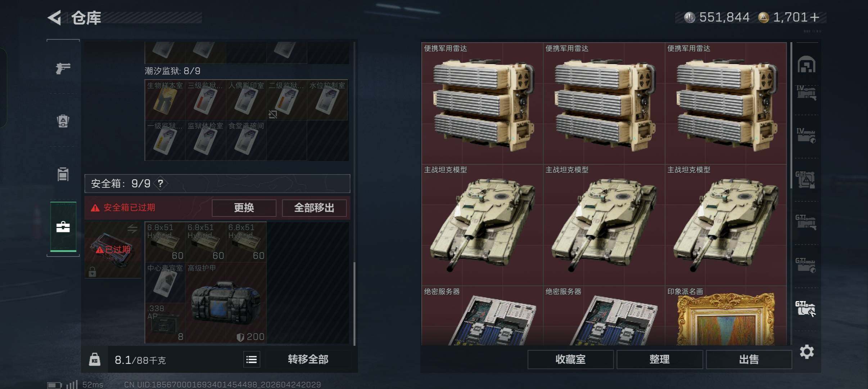Open the 收藏室 collection room
The height and width of the screenshot is (389, 868).
(x=570, y=359)
